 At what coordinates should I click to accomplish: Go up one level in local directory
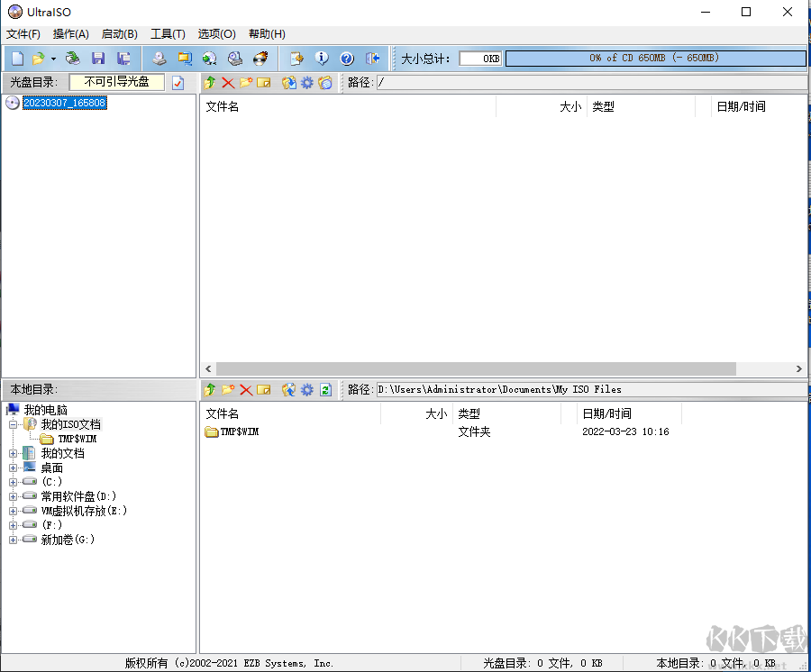[209, 389]
